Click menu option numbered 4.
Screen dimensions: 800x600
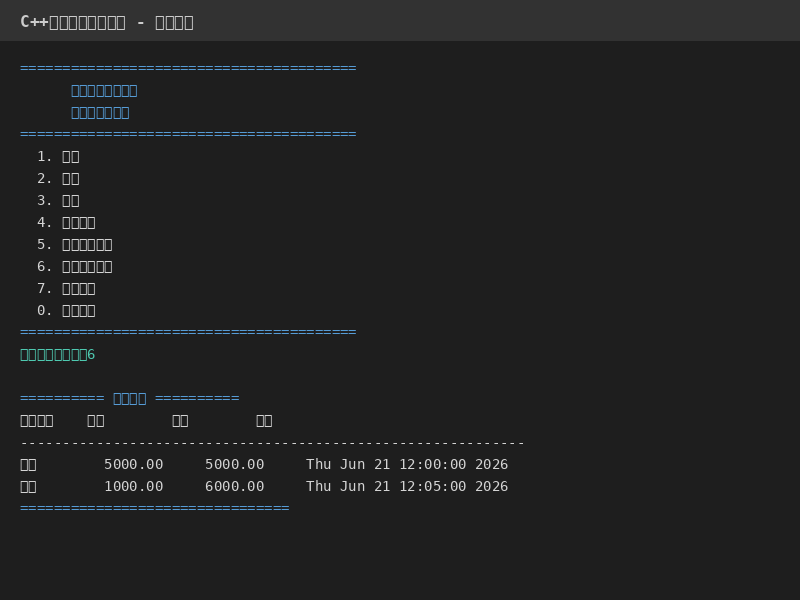(66, 222)
